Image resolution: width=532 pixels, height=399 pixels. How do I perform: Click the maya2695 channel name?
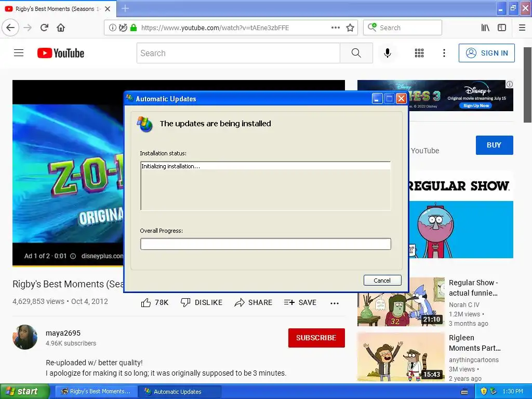[63, 333]
